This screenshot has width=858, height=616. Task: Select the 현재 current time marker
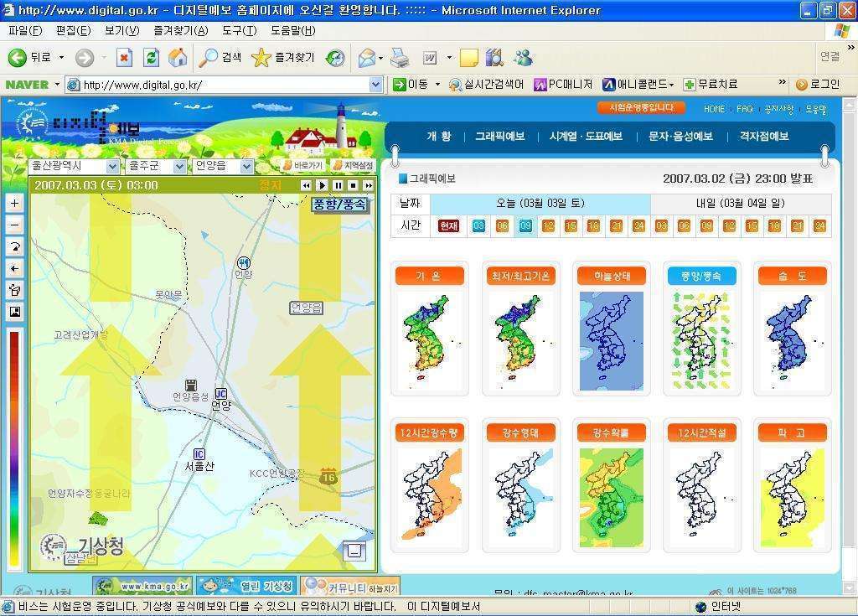(449, 226)
